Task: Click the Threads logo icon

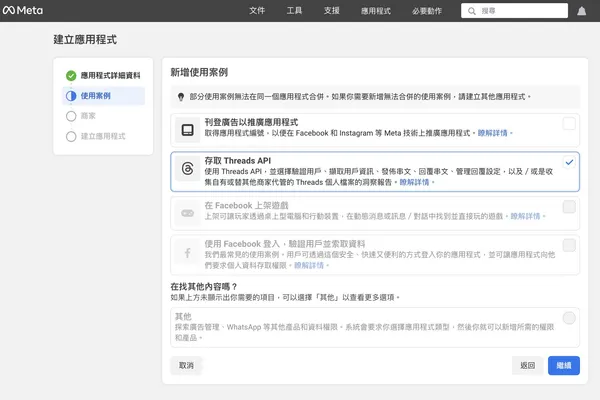Action: pos(188,168)
